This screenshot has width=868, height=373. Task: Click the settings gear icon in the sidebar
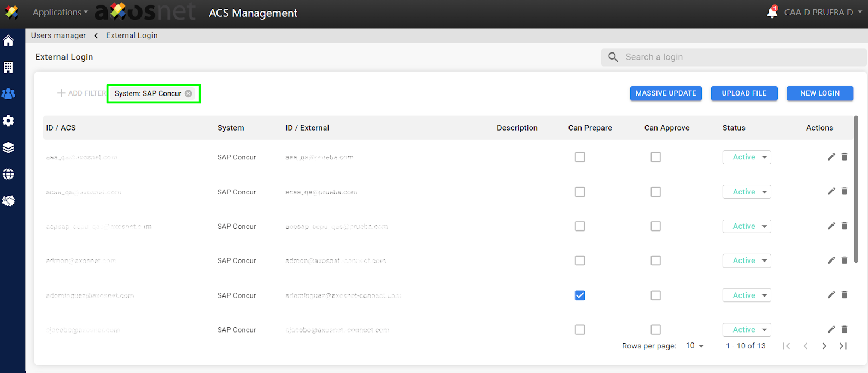pos(8,121)
